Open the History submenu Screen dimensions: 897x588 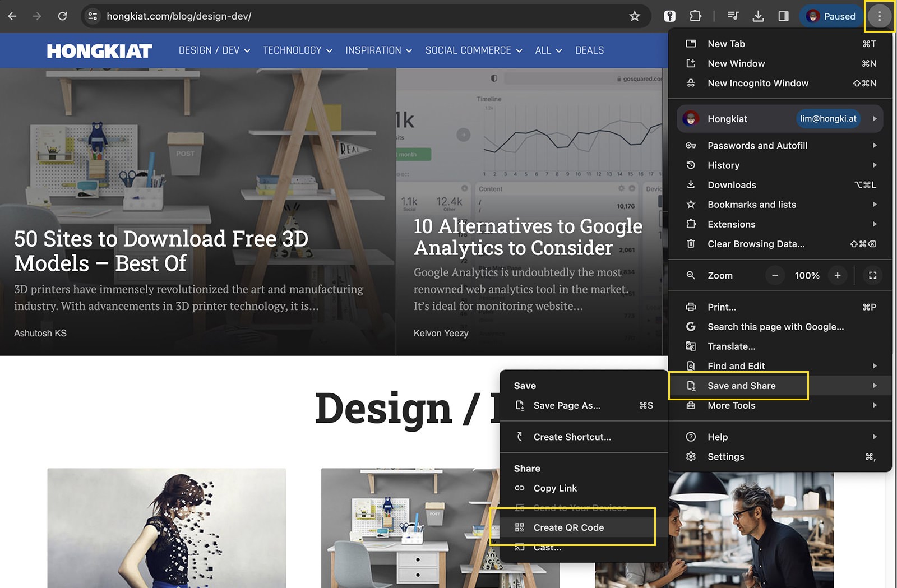pyautogui.click(x=780, y=165)
